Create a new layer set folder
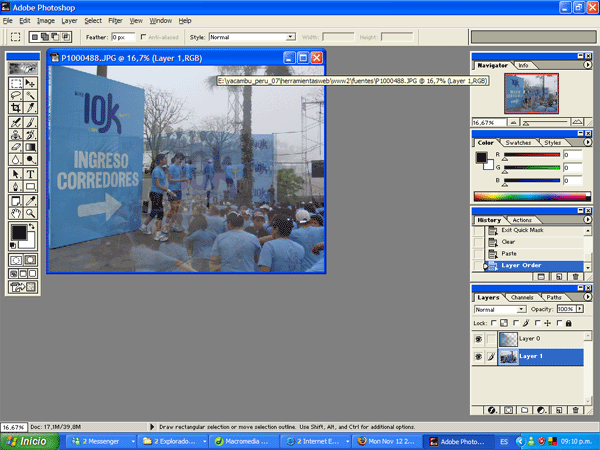The height and width of the screenshot is (450, 600). (x=525, y=410)
